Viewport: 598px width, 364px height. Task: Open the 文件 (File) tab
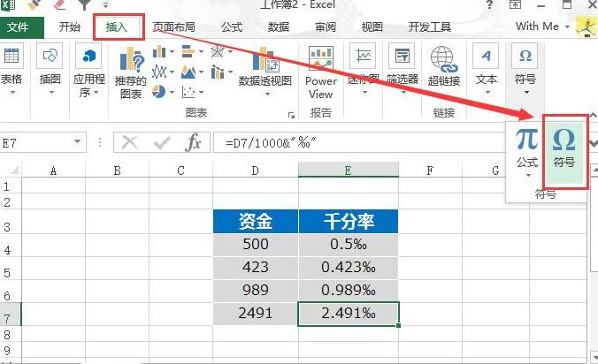point(19,27)
